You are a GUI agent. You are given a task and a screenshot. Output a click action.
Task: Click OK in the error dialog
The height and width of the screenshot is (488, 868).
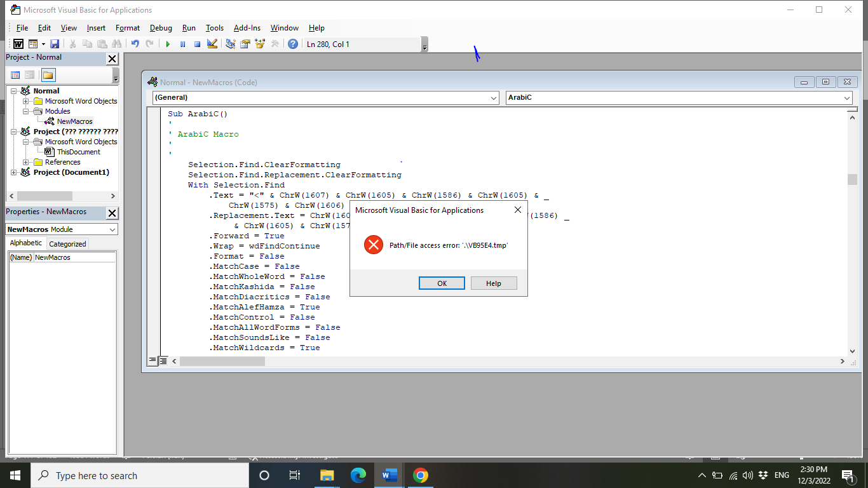point(442,283)
